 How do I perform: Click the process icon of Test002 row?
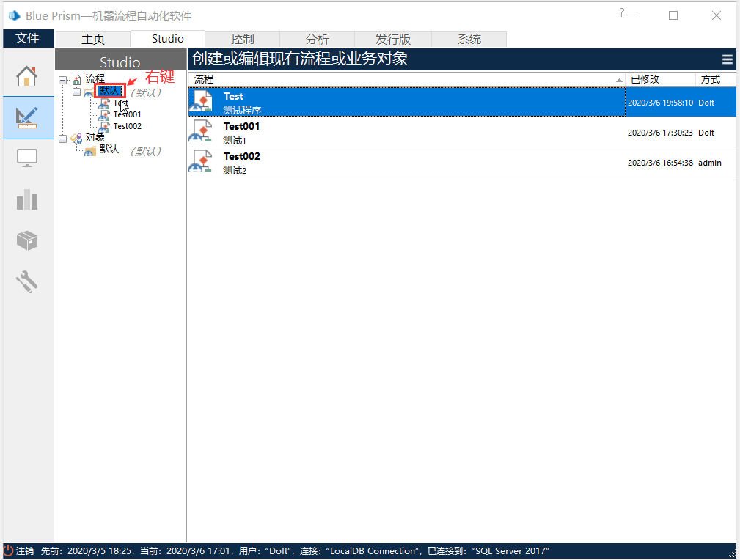(202, 162)
